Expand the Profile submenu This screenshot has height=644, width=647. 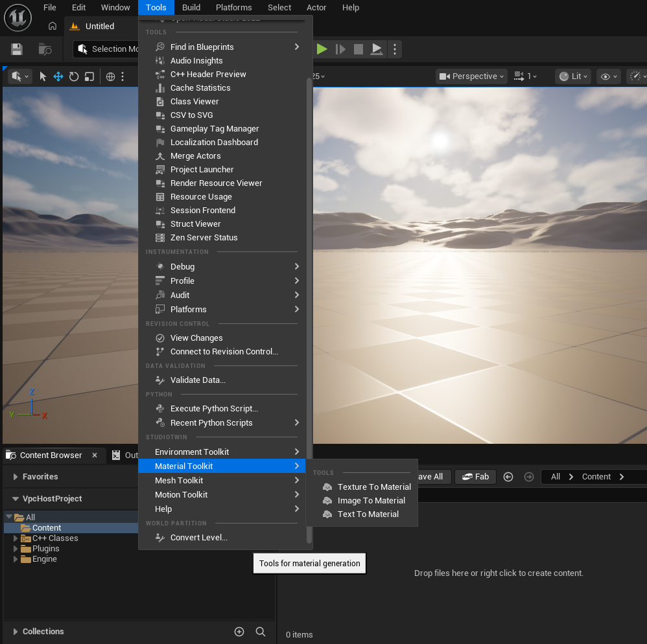(226, 281)
